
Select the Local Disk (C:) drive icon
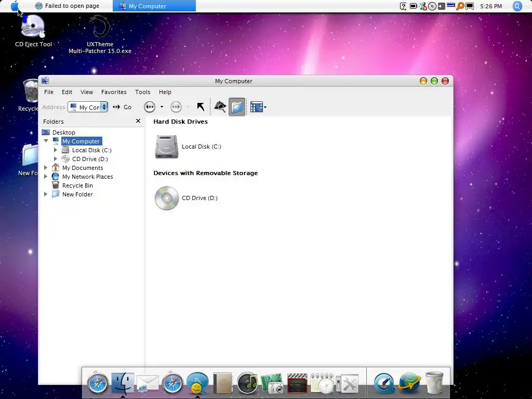coord(167,147)
